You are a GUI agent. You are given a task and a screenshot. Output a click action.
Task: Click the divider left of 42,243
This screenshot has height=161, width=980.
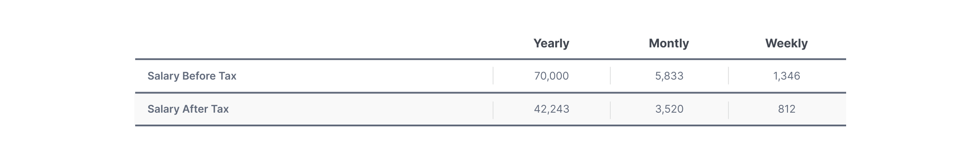point(493,110)
